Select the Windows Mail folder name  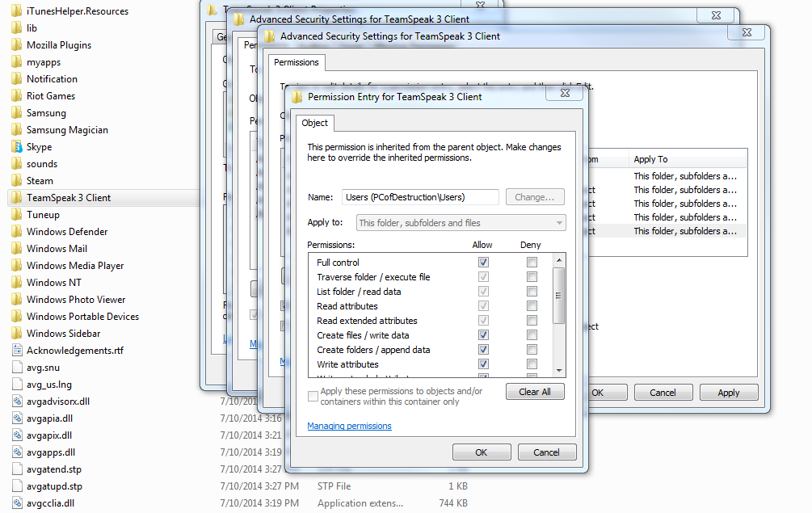tap(57, 249)
